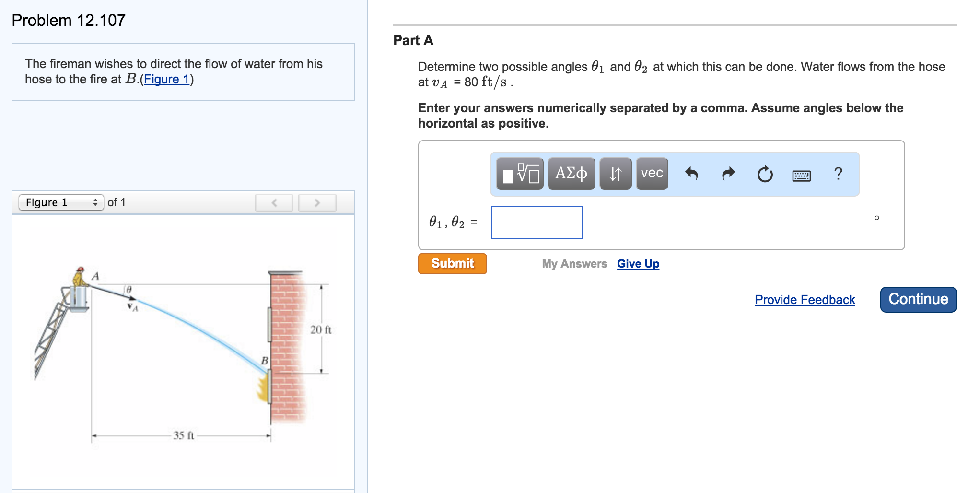Viewport: 980px width, 493px height.
Task: Open the Figure 1 link in the problem statement
Action: [x=166, y=79]
